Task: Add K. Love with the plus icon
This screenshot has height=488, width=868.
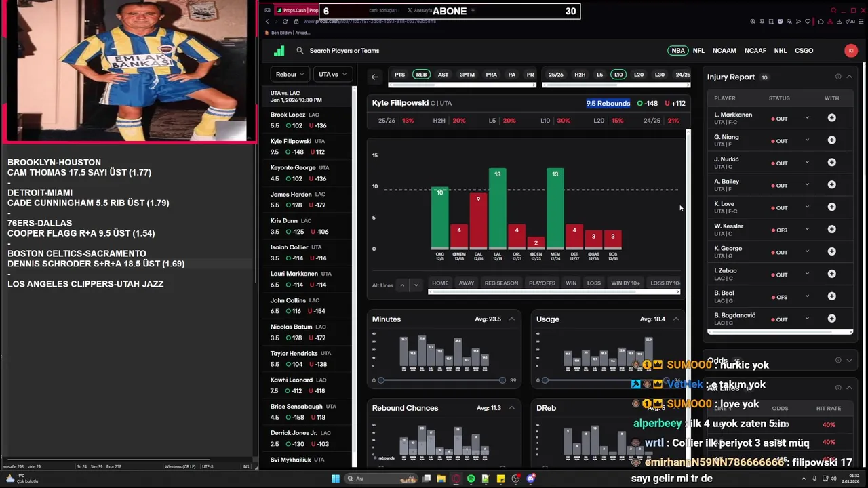Action: pos(831,207)
